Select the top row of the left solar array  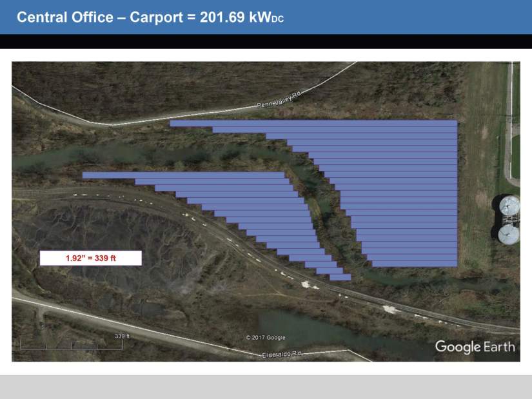tap(183, 175)
